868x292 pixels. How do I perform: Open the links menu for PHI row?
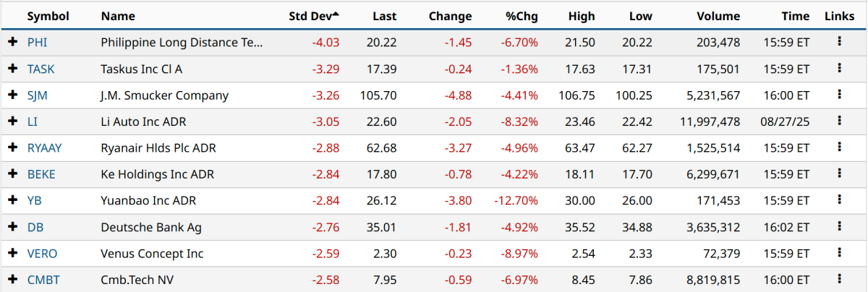coord(839,42)
